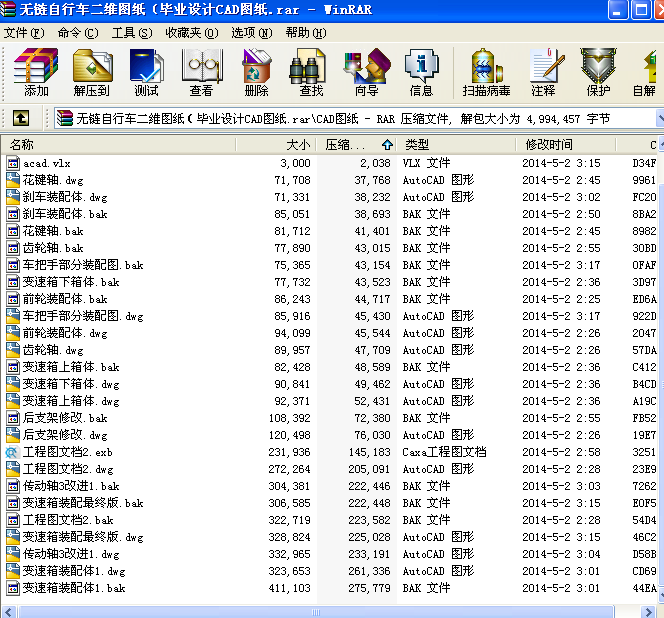Click the 扫描病毒 (Virus Scan) icon
The width and height of the screenshot is (664, 618).
coord(487,72)
